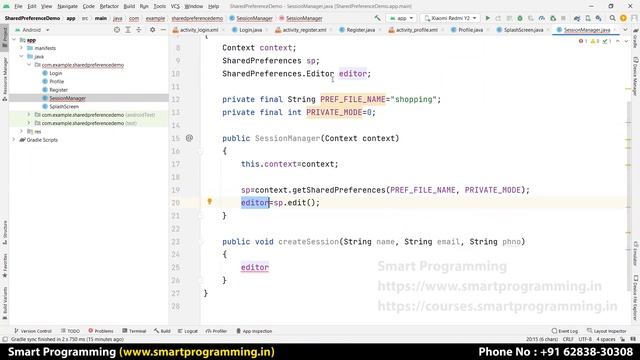Viewport: 640px width, 360px height.
Task: Expand the manifests folder
Action: tap(22, 48)
